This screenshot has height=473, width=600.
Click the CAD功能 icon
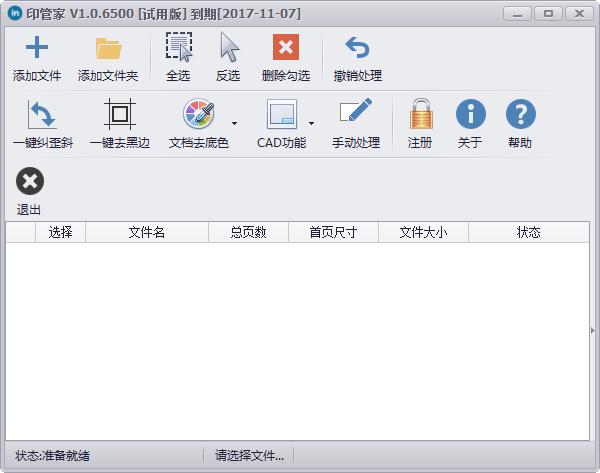281,115
